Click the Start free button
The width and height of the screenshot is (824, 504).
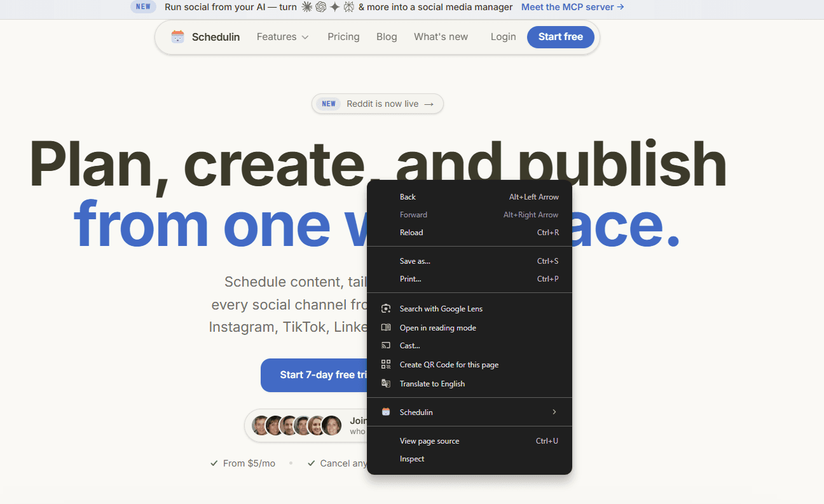tap(560, 37)
